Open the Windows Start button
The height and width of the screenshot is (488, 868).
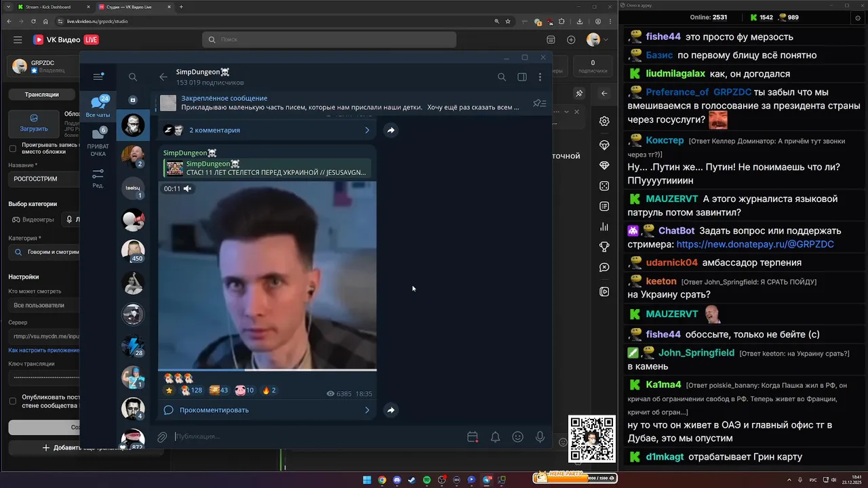pyautogui.click(x=367, y=480)
